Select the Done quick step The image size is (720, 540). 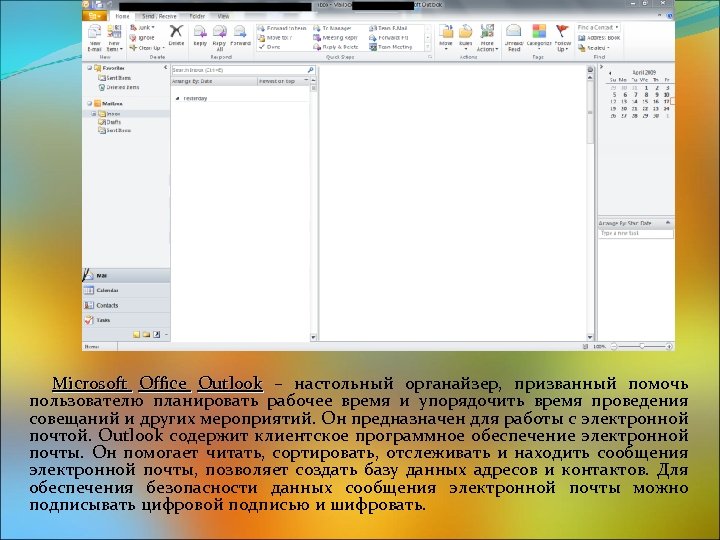(270, 47)
